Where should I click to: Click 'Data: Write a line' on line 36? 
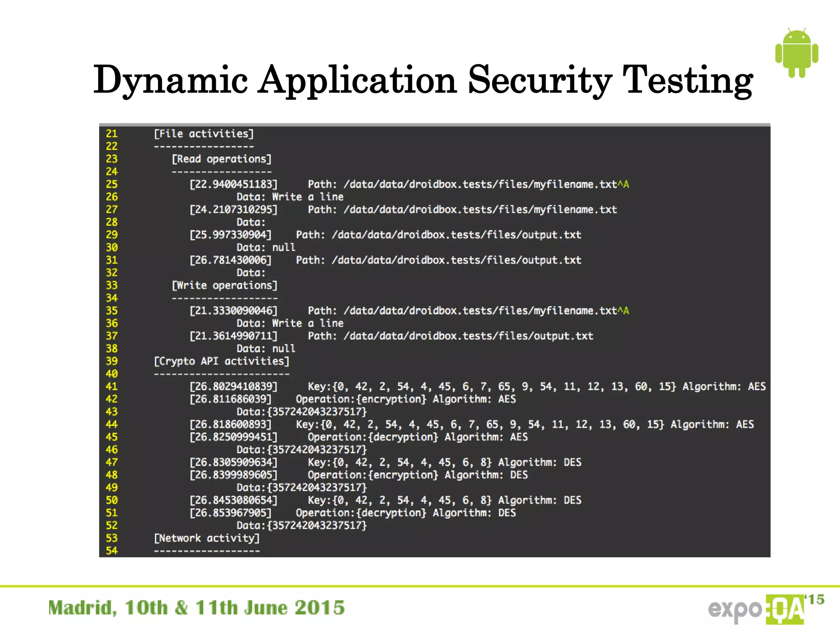pos(290,323)
